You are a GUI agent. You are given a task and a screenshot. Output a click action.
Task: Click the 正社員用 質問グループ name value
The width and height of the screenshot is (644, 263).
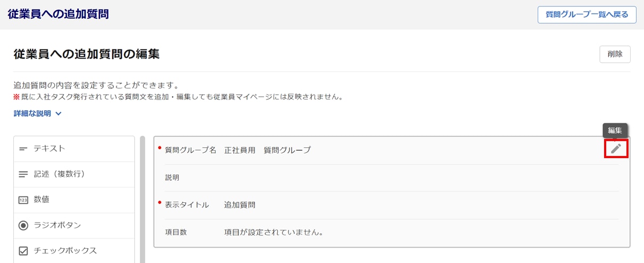click(267, 150)
